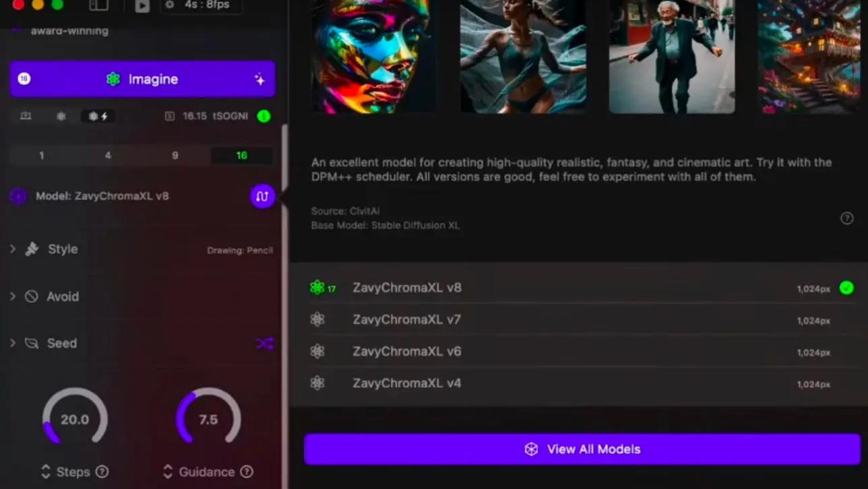Click the purple switch model button

(263, 196)
